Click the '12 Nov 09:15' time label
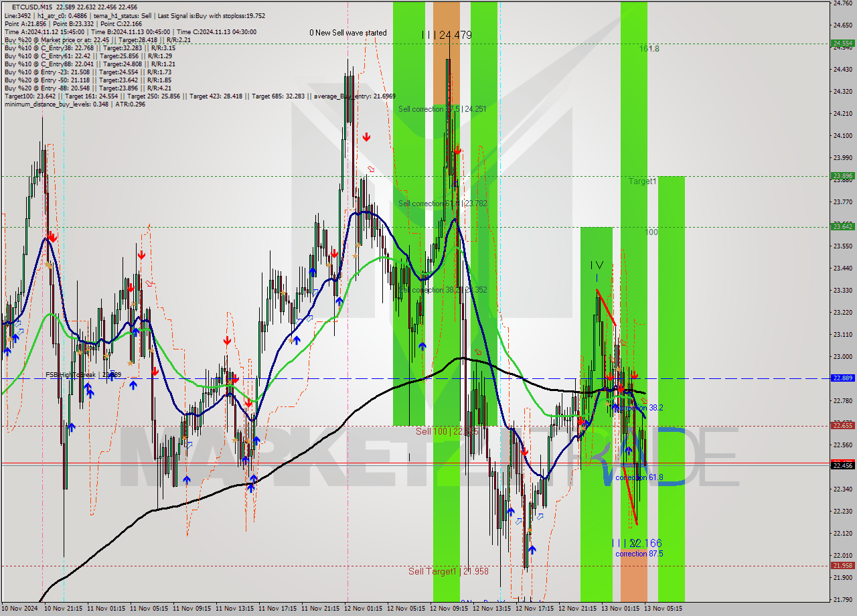857x616 pixels. coord(449,609)
